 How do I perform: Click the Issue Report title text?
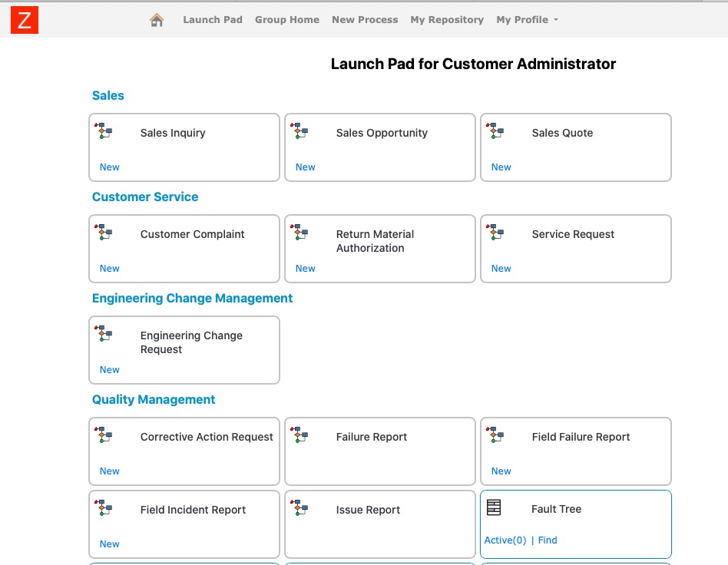click(368, 510)
